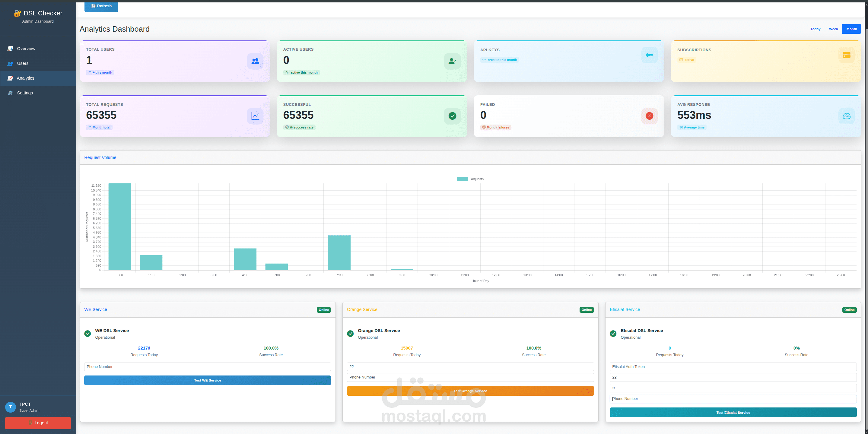Focus the Etisalat Phone Number field
Image resolution: width=868 pixels, height=434 pixels.
[x=733, y=399]
